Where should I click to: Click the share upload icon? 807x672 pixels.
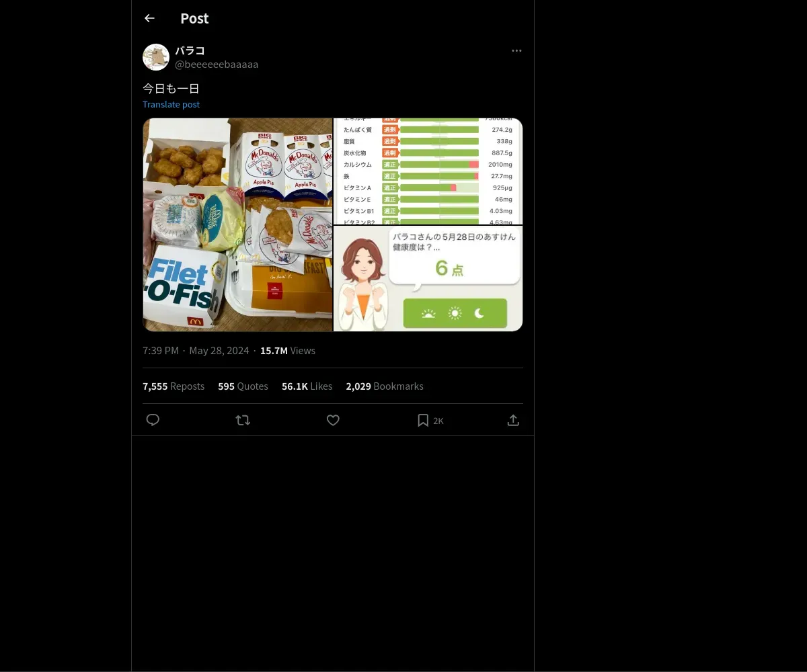[513, 420]
